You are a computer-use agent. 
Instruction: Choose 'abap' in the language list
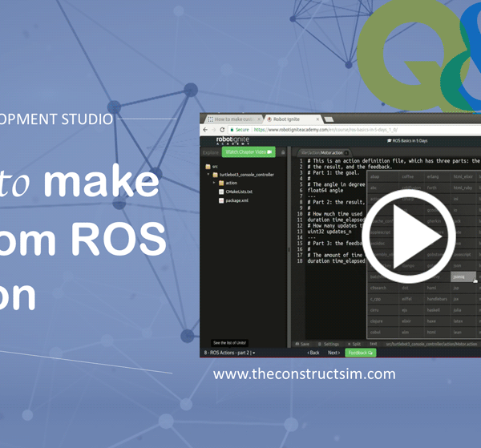[x=374, y=176]
